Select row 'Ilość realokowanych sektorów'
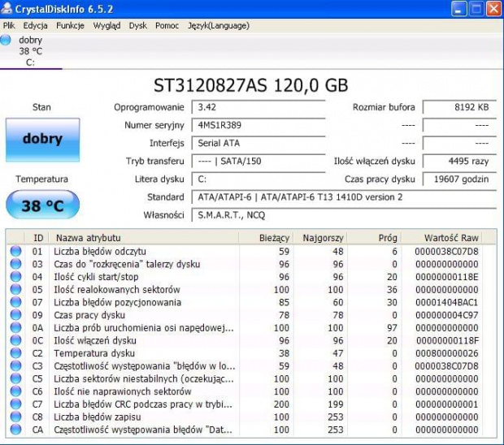 coord(251,290)
